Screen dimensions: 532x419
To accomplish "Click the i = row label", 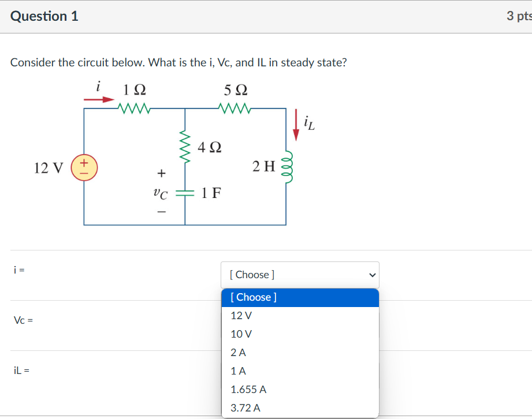I will [18, 270].
